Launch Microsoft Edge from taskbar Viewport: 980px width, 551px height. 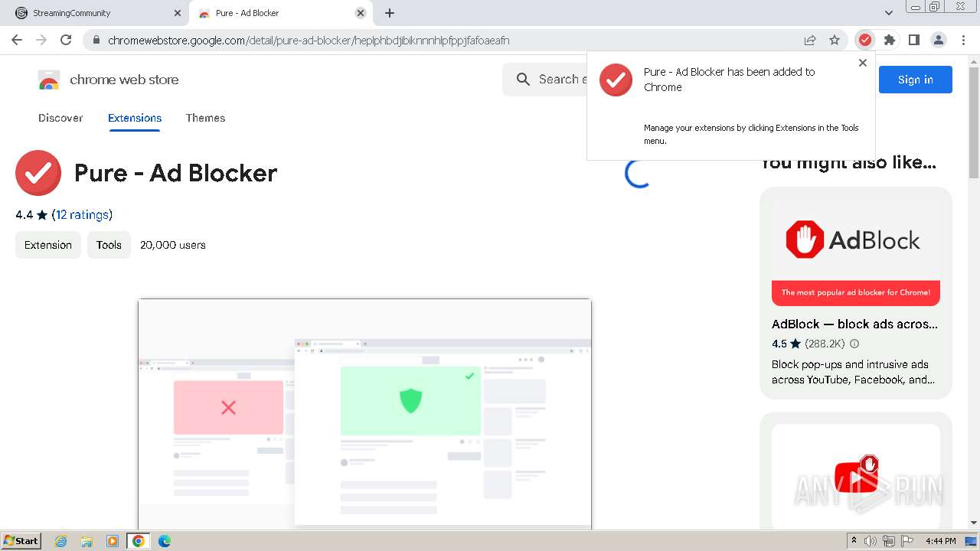pos(165,541)
